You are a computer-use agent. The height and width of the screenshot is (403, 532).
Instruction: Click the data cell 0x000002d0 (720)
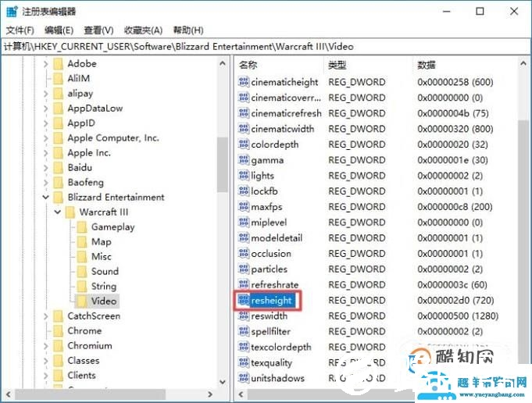coord(455,300)
